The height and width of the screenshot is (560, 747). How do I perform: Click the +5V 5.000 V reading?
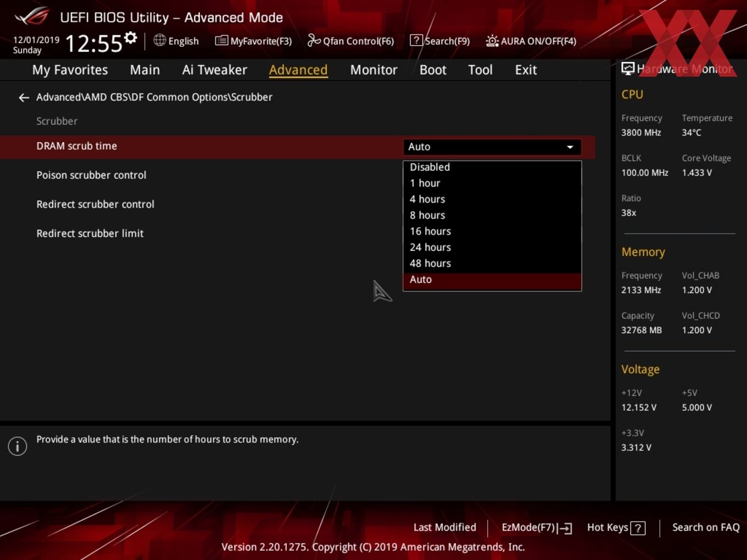coord(696,408)
